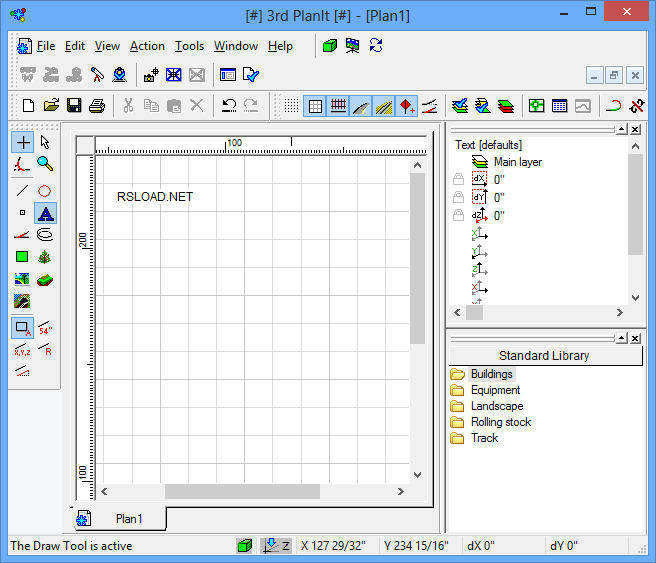The image size is (656, 563).
Task: Close the Standard Library panel with X
Action: coord(635,338)
